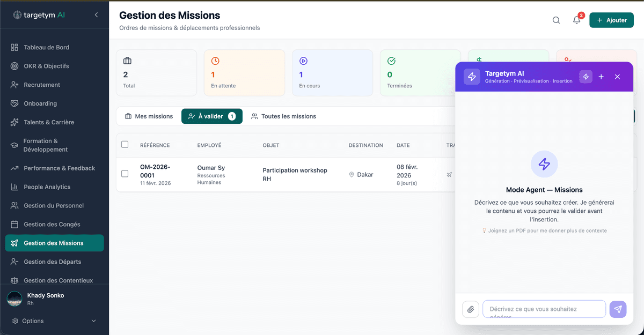The image size is (644, 335).
Task: Click the Ajouter button
Action: (x=611, y=19)
